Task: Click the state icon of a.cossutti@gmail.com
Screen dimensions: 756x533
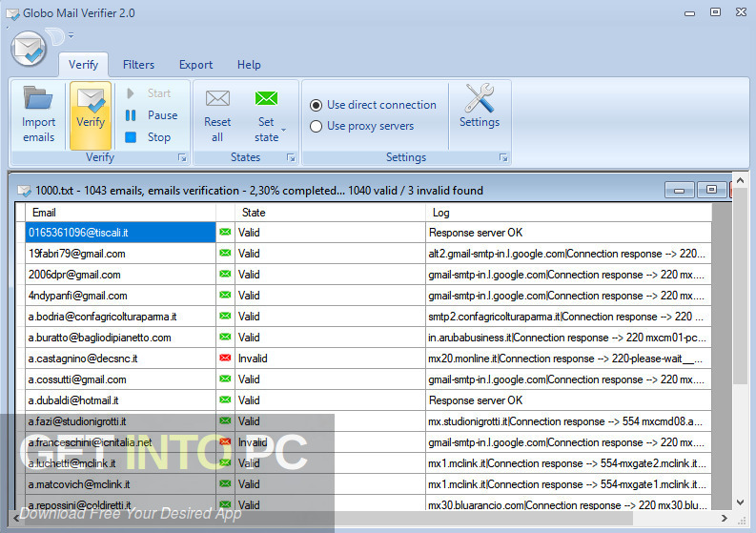Action: click(225, 379)
